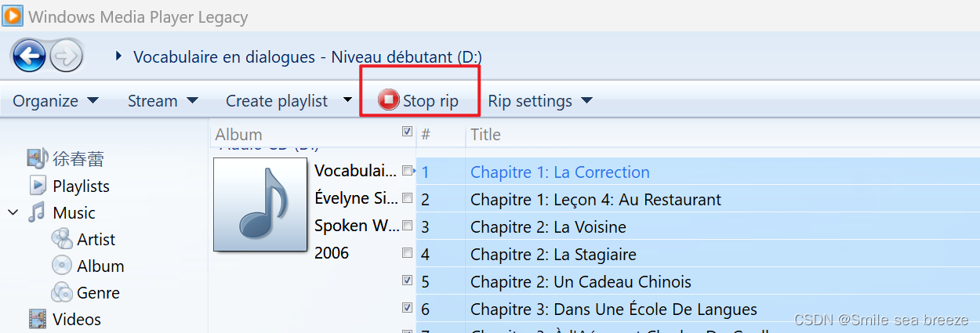Click the Windows Media Player title icon

[x=12, y=15]
